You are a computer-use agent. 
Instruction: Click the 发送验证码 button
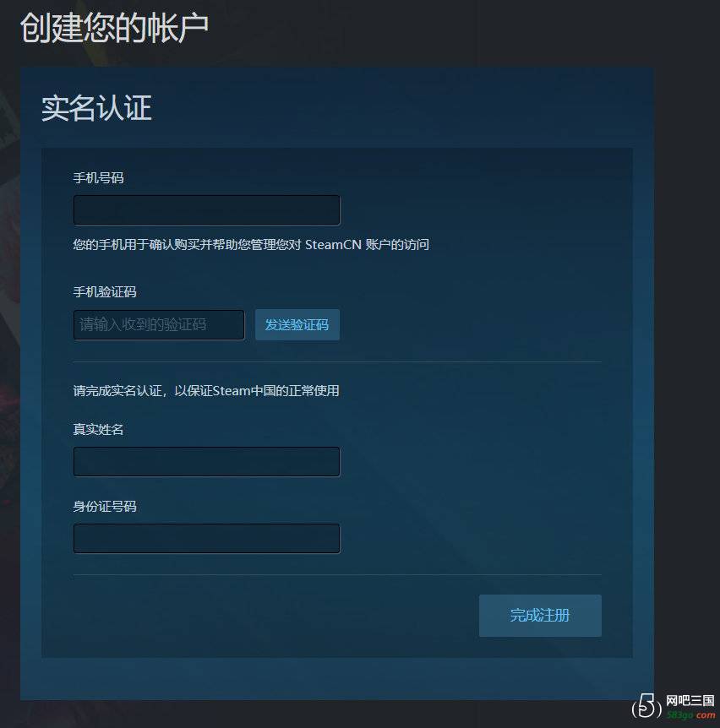[x=297, y=324]
